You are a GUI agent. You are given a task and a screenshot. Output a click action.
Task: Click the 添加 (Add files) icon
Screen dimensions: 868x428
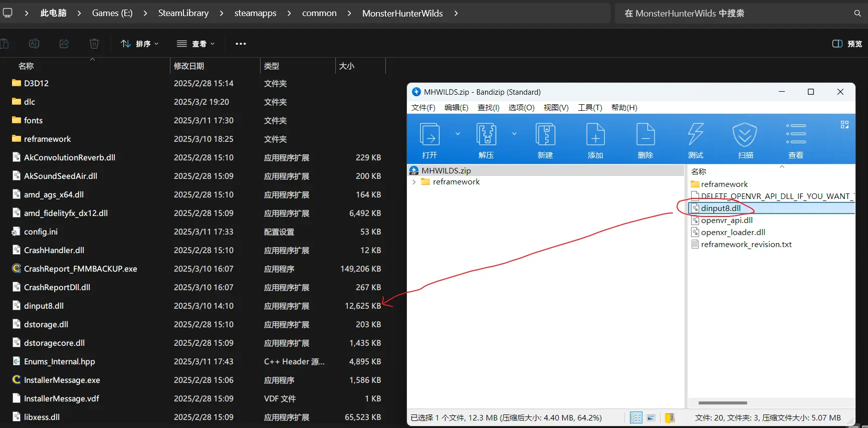[x=595, y=135]
